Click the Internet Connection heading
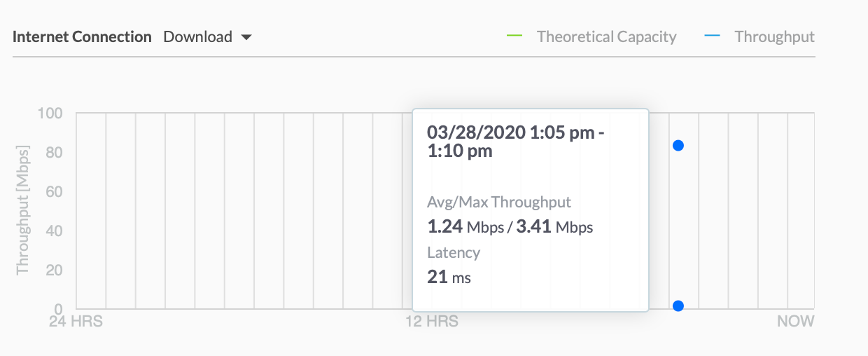This screenshot has height=356, width=868. 82,37
